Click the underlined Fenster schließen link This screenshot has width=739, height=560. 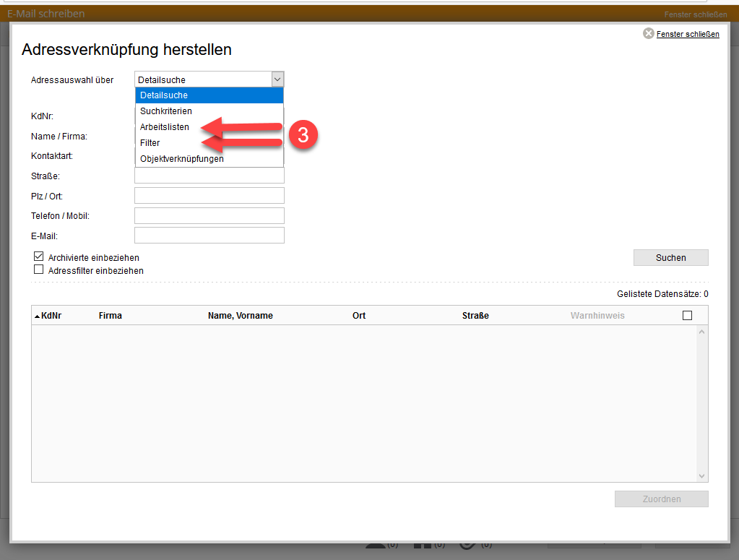coord(687,34)
